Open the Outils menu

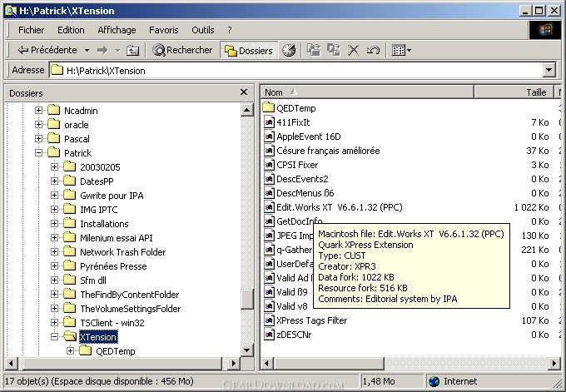(203, 30)
